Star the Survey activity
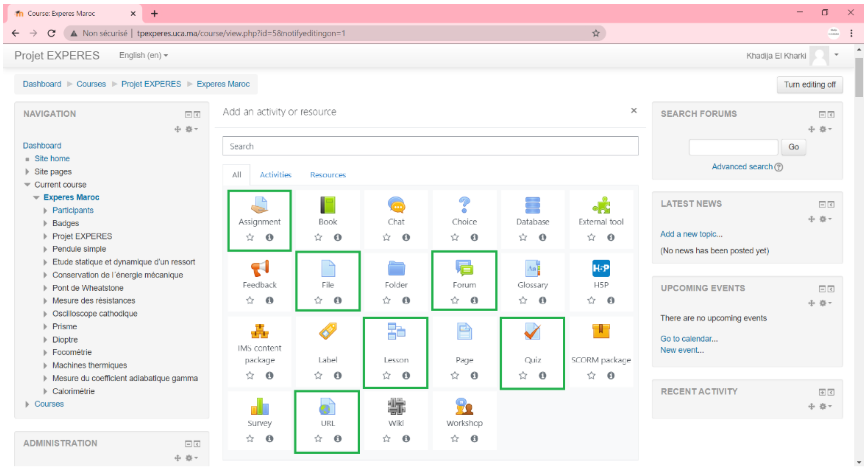 (250, 438)
